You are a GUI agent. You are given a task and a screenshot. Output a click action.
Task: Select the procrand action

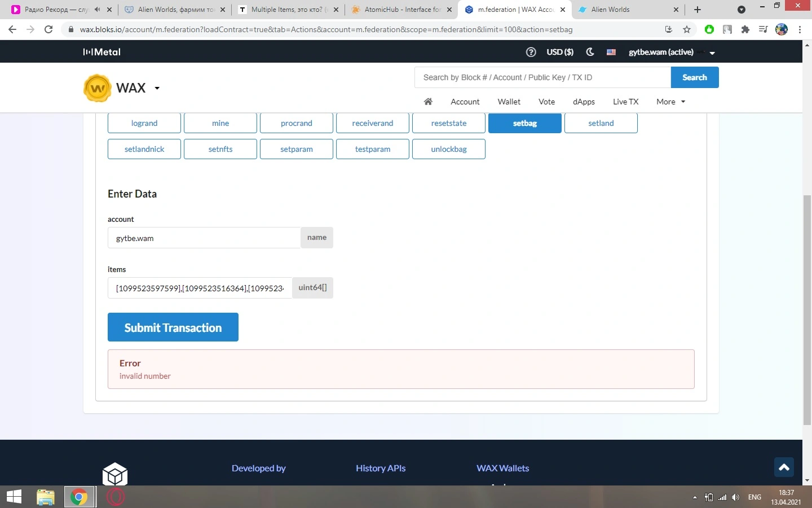coord(297,123)
